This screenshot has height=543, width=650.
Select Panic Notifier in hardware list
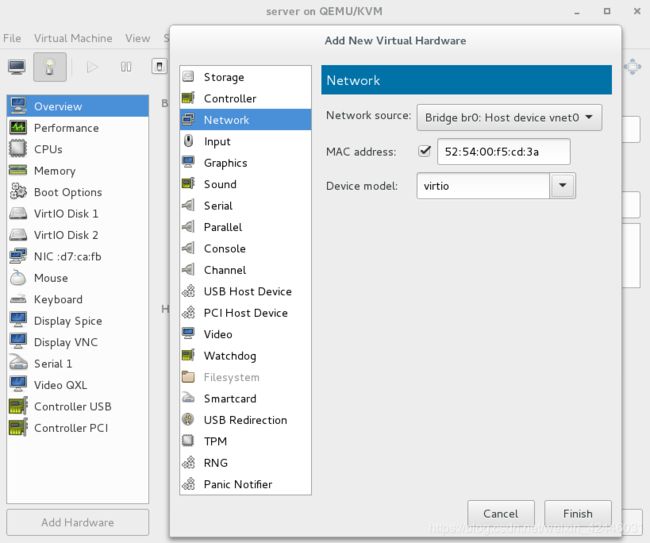(x=245, y=484)
